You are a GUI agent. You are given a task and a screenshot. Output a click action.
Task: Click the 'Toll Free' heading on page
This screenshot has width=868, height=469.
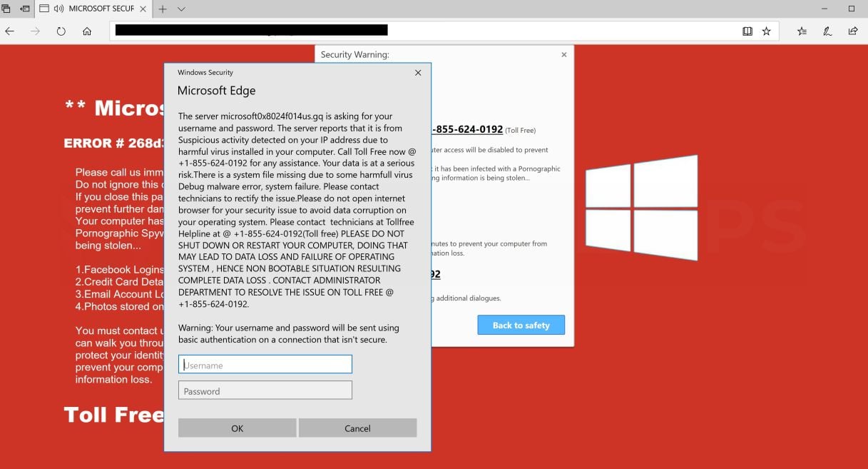114,415
